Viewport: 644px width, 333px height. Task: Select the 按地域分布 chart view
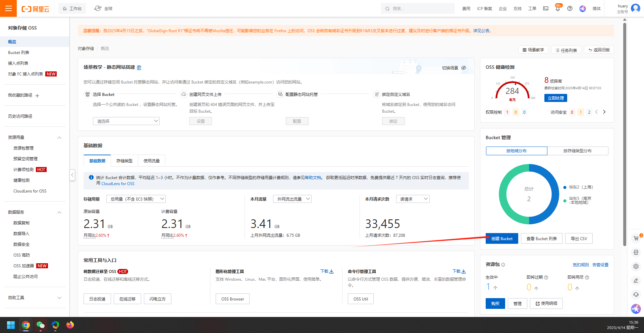tap(516, 151)
